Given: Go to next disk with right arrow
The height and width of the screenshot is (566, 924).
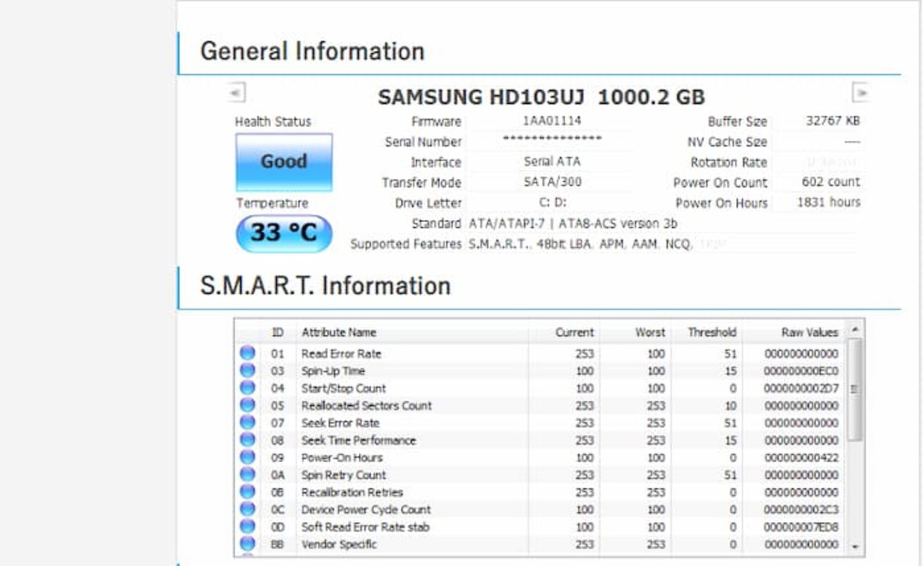Looking at the screenshot, I should click(862, 92).
